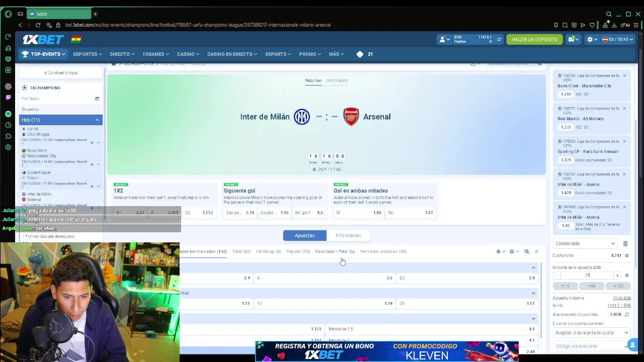This screenshot has height=362, width=644.
Task: Switch to the Resumen tab
Action: click(313, 80)
